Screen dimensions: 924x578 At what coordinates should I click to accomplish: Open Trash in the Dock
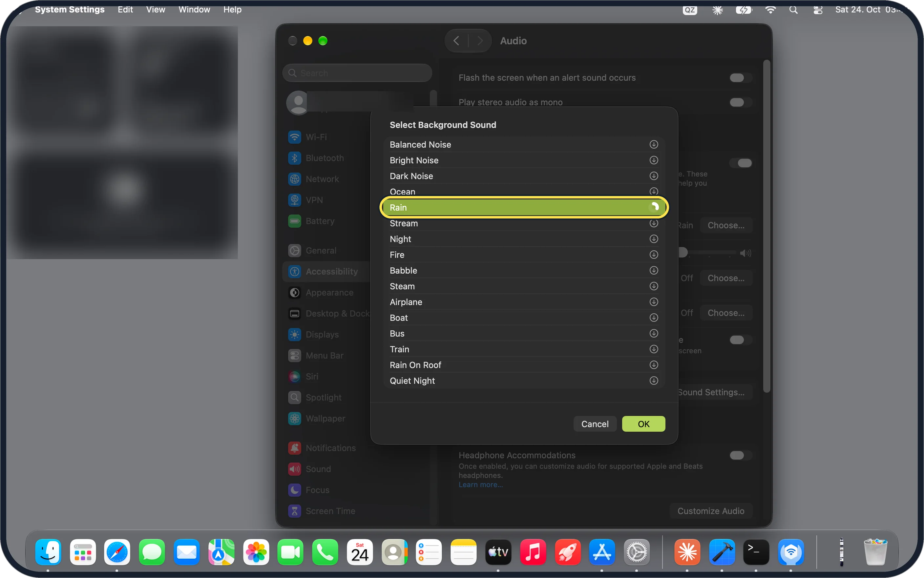click(875, 552)
